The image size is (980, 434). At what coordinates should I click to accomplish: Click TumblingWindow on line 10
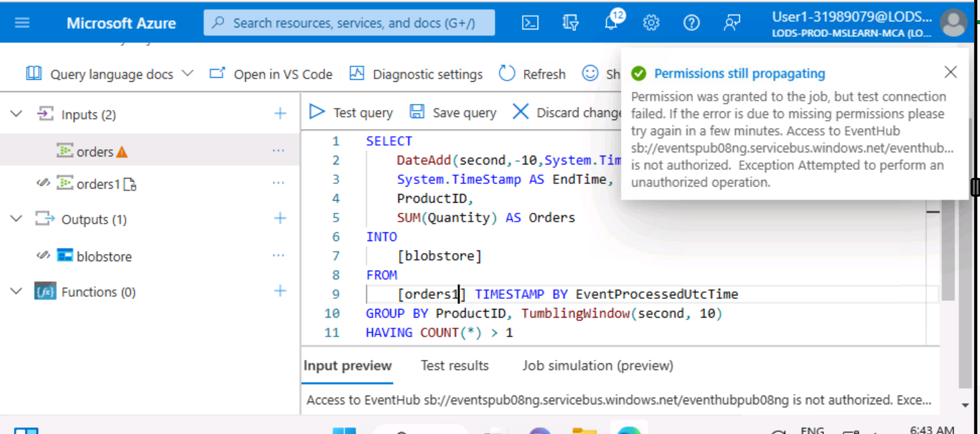(x=575, y=313)
